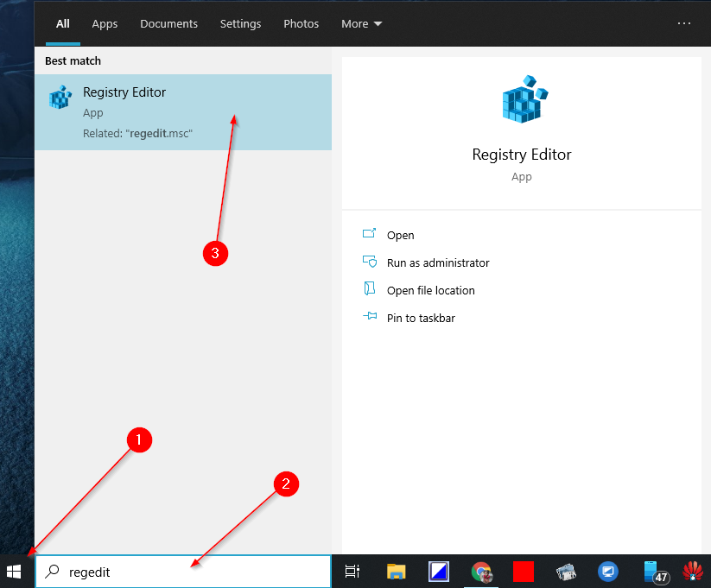Switch to the Apps search tab
Image resolution: width=711 pixels, height=588 pixels.
point(105,23)
